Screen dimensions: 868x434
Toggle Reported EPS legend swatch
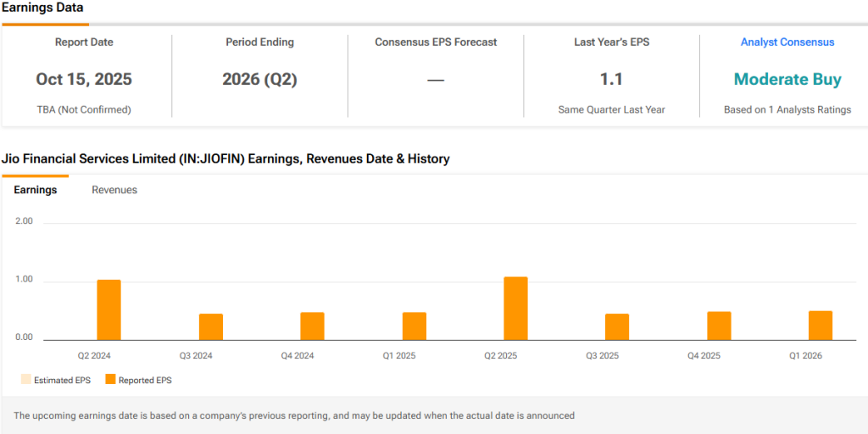coord(110,380)
